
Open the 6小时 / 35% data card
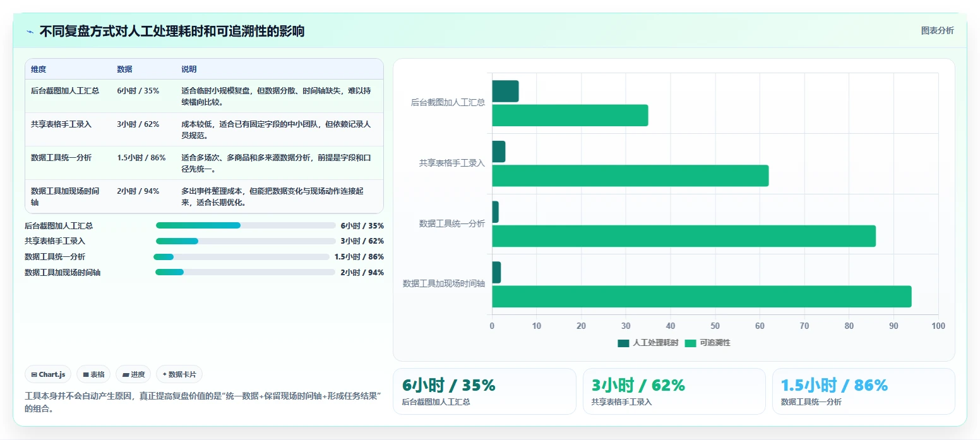click(484, 391)
